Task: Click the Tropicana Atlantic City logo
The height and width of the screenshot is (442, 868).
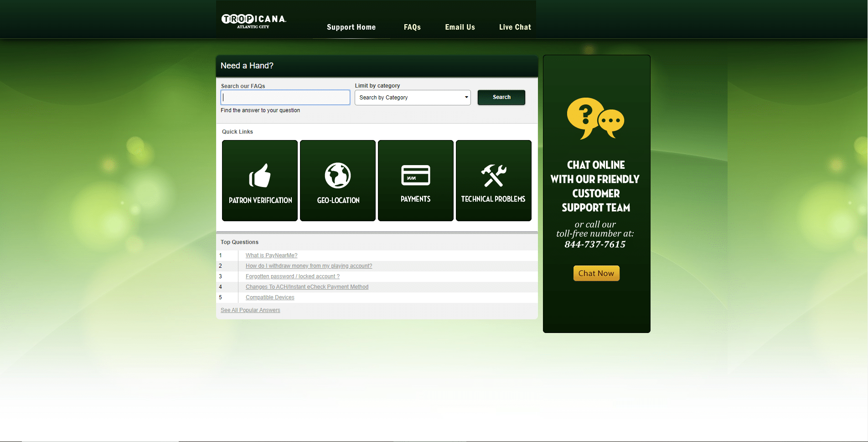Action: [254, 21]
